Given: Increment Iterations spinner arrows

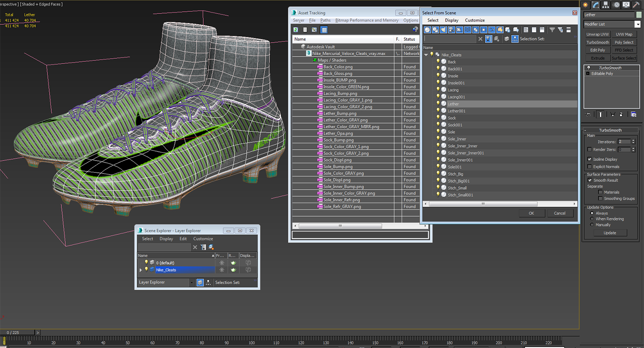Looking at the screenshot, I should point(634,142).
